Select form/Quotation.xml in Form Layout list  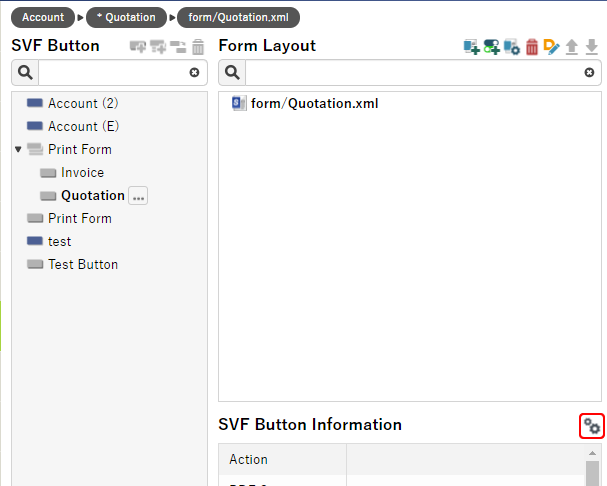[x=314, y=103]
